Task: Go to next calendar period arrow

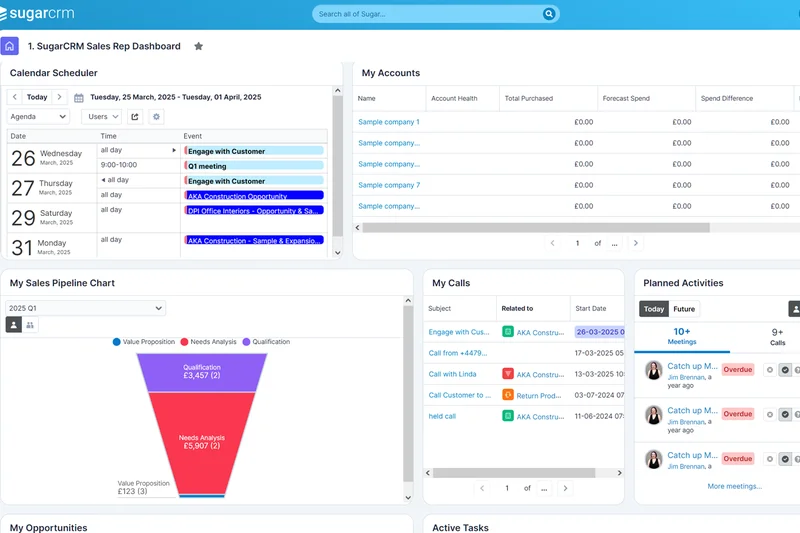Action: (x=59, y=97)
